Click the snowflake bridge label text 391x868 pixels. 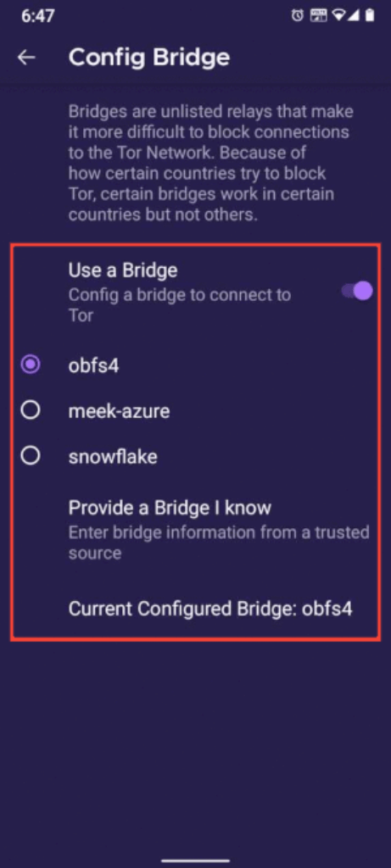(113, 456)
